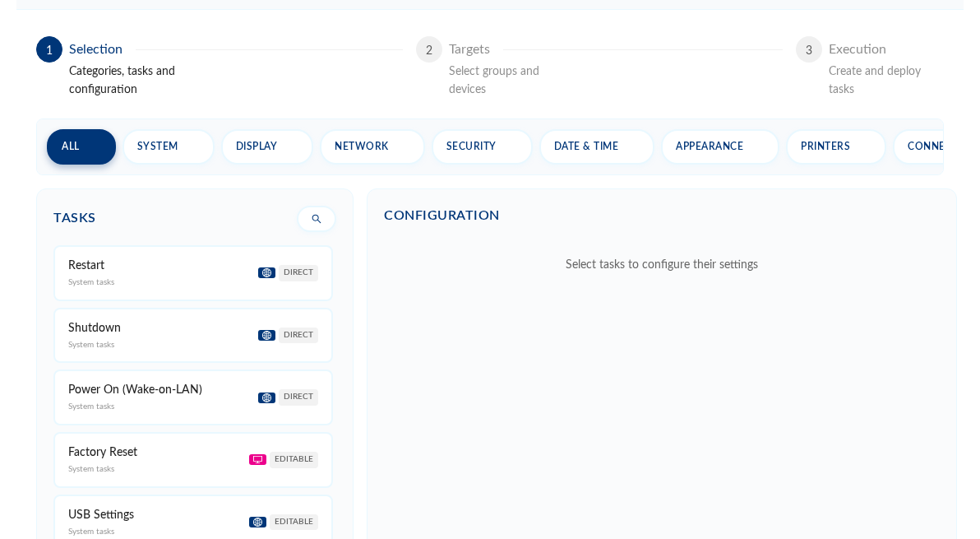Click the globe icon on USB Settings

257,522
